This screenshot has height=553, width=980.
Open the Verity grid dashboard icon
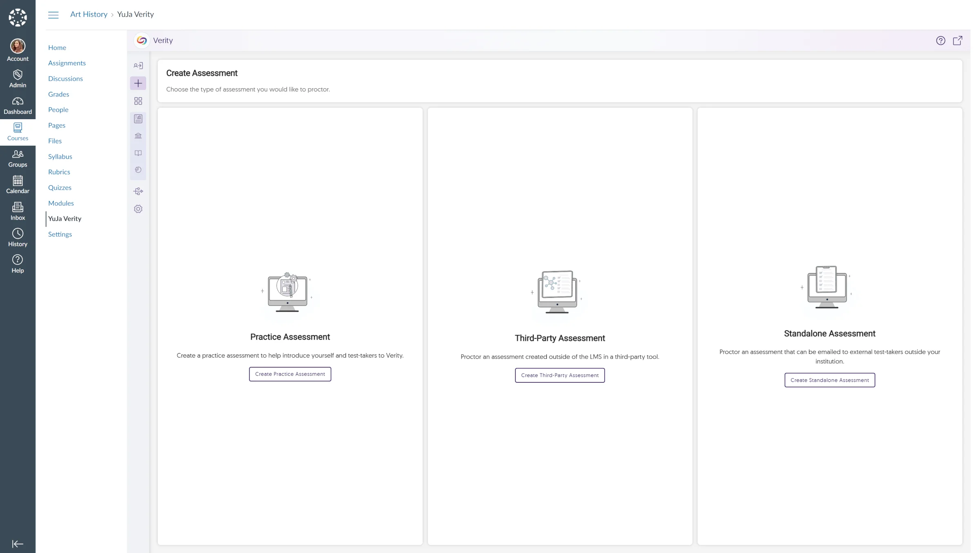tap(138, 101)
